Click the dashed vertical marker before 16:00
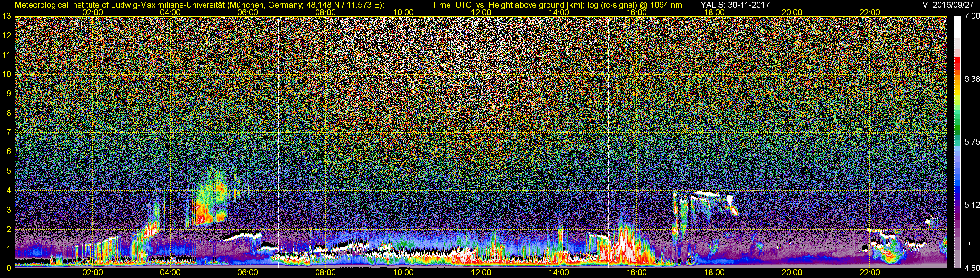Image resolution: width=980 pixels, height=278 pixels. point(609,142)
